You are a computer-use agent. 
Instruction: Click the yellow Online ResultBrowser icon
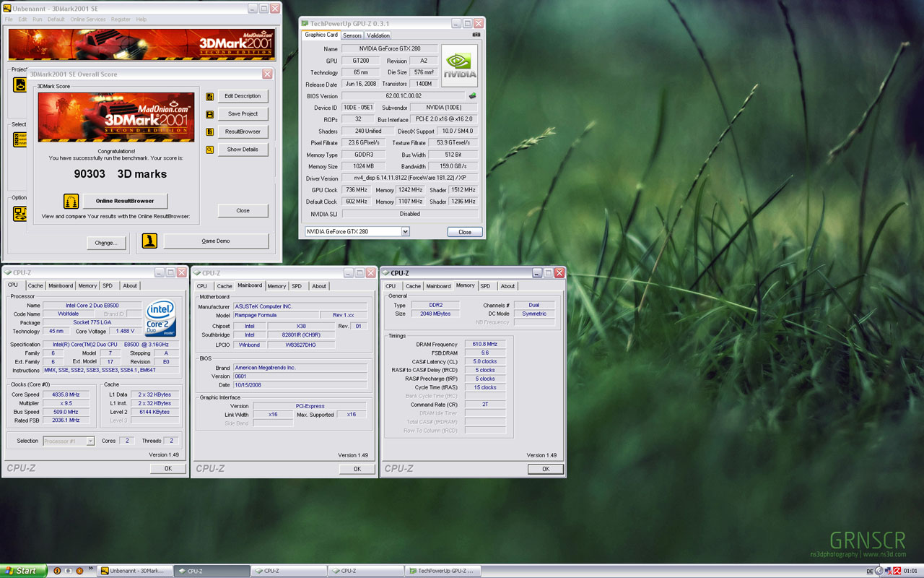(x=71, y=201)
